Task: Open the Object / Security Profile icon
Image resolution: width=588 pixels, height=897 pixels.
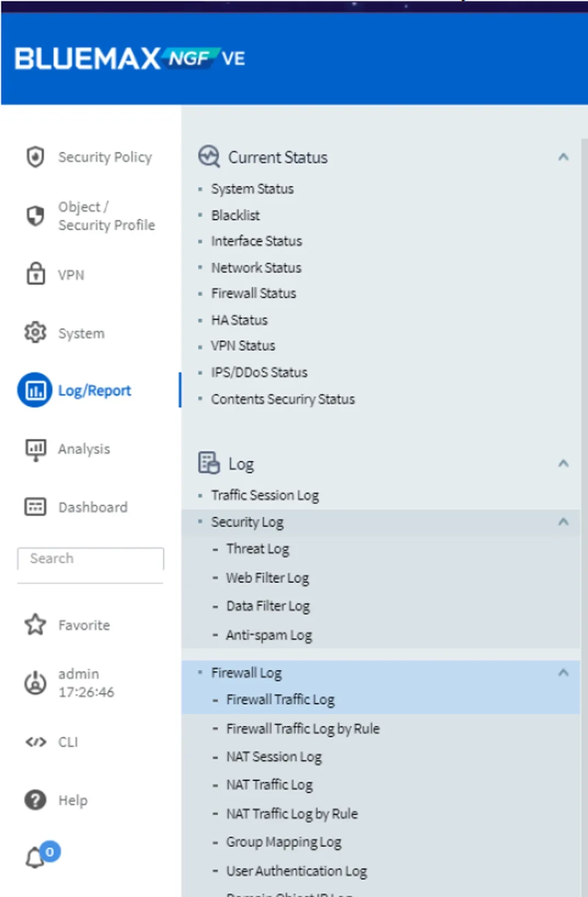Action: [36, 216]
